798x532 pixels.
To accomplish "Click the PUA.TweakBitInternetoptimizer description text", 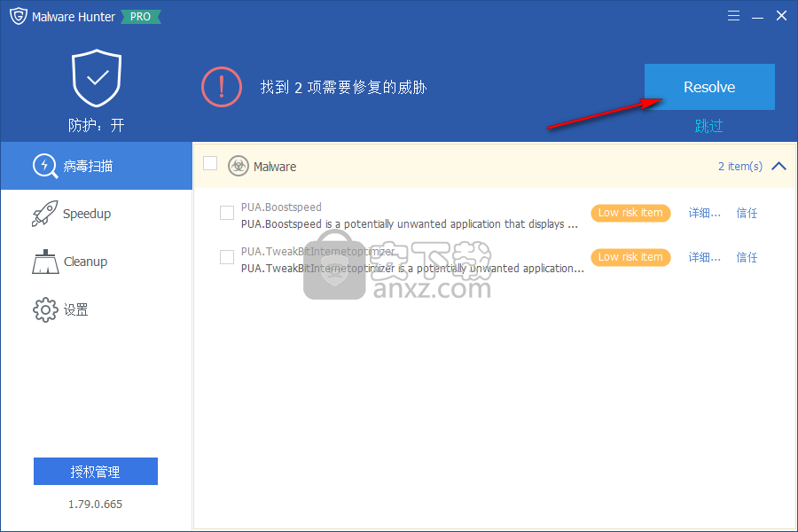I will click(412, 269).
